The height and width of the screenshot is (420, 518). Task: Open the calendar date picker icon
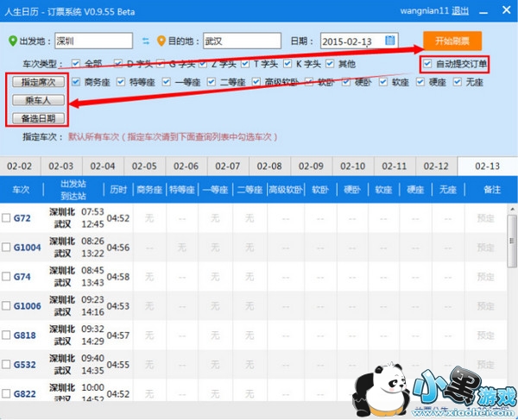tap(390, 41)
